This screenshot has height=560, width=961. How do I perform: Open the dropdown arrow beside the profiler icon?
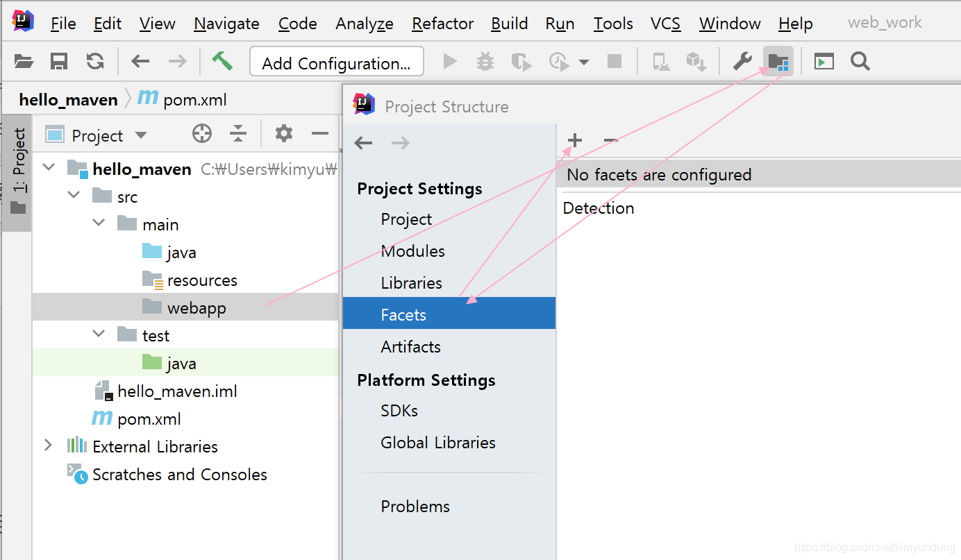pos(584,62)
